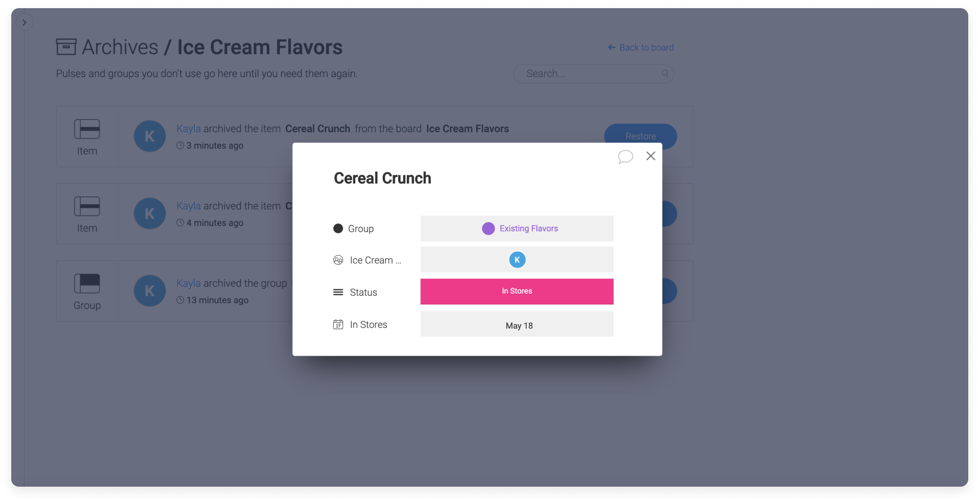Click the Archives box icon in header
This screenshot has height=503, width=980.
click(x=66, y=47)
